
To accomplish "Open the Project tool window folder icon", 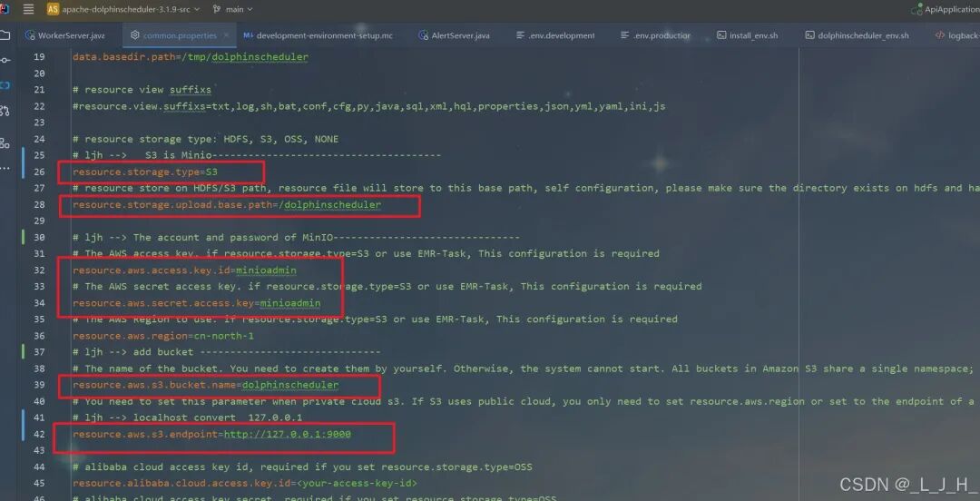I will point(5,35).
